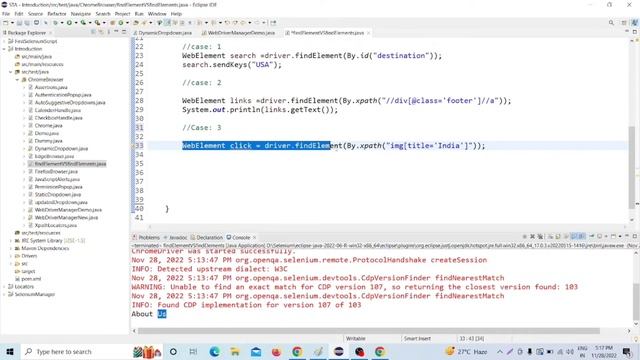Expand the Maven Dependencies node
The image size is (640, 360).
[11, 248]
